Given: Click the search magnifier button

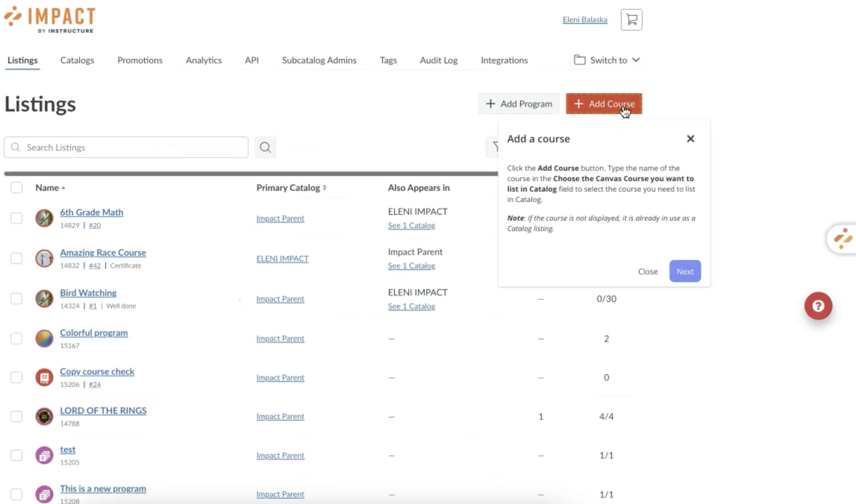Looking at the screenshot, I should [265, 147].
